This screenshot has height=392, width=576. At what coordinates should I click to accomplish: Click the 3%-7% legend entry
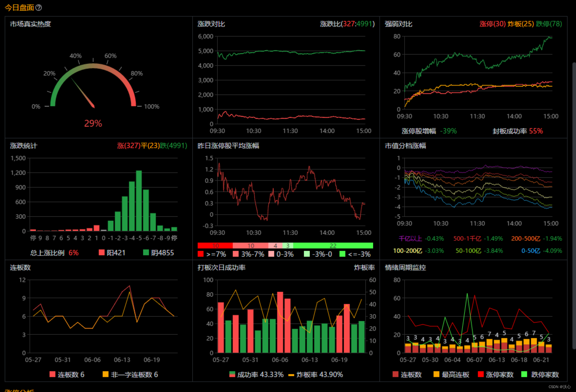pos(249,254)
